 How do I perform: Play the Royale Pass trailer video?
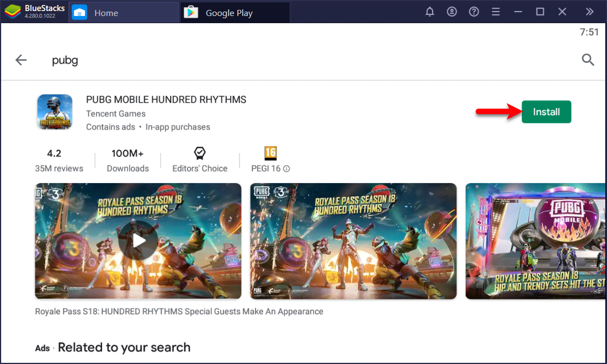coord(138,241)
